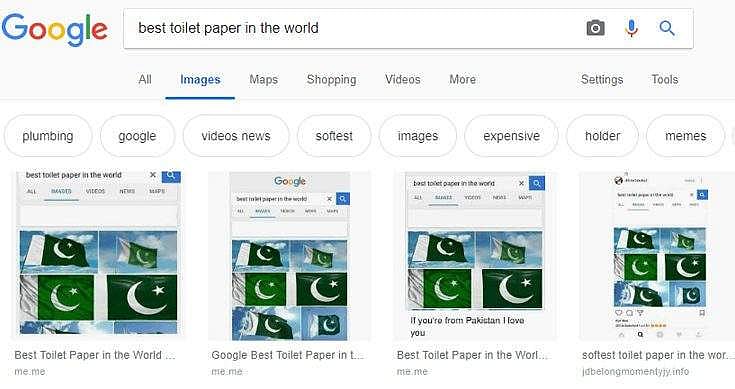Screen dimensions: 735x389
Task: Open the Settings menu
Action: [602, 80]
